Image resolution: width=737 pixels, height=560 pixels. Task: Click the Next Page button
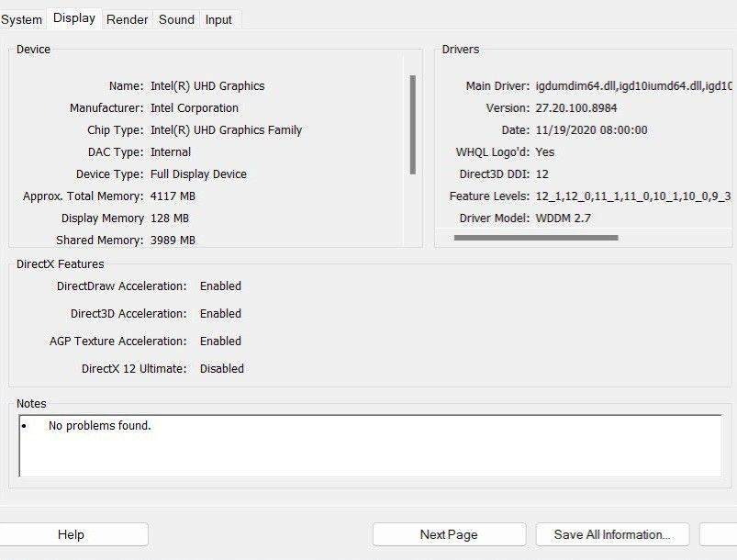(x=449, y=534)
